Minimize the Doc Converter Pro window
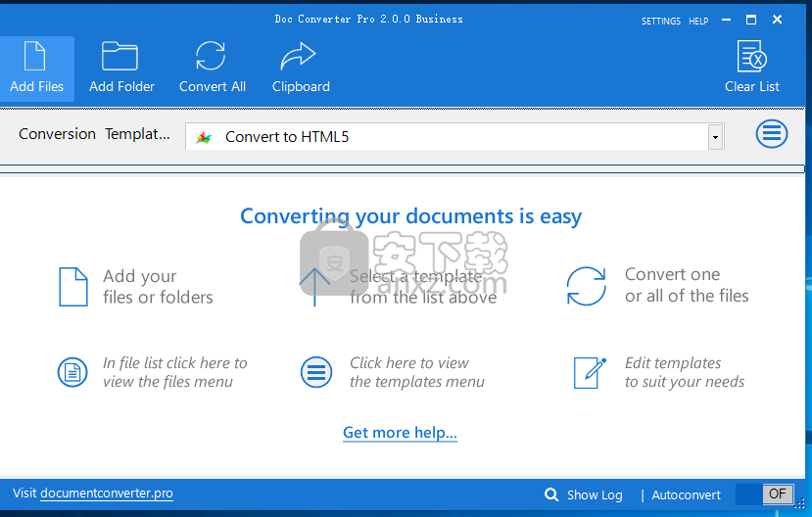 726,20
